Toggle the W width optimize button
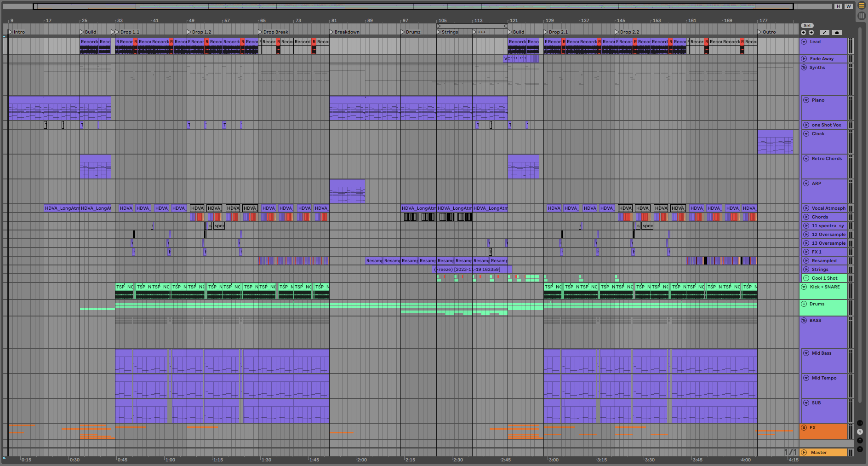This screenshot has height=466, width=868. [x=849, y=6]
